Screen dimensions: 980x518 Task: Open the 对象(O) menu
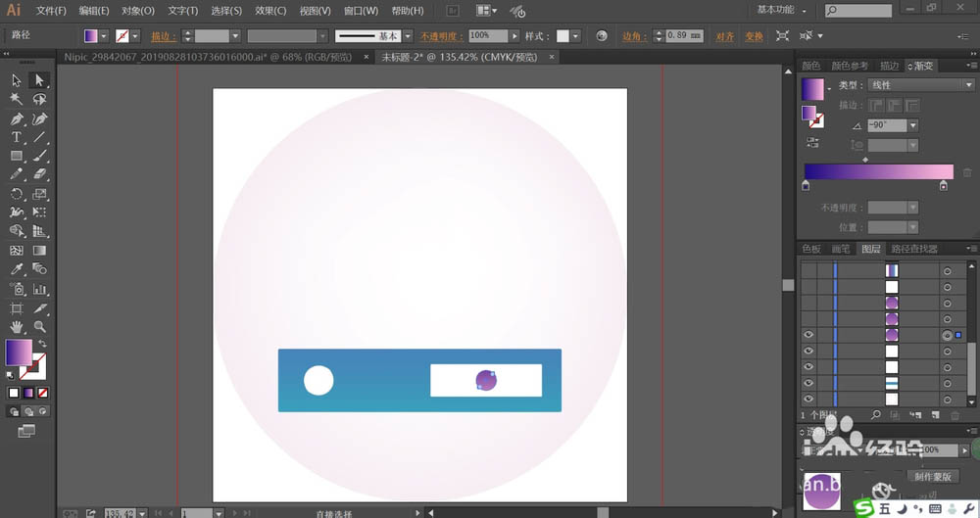pos(137,11)
